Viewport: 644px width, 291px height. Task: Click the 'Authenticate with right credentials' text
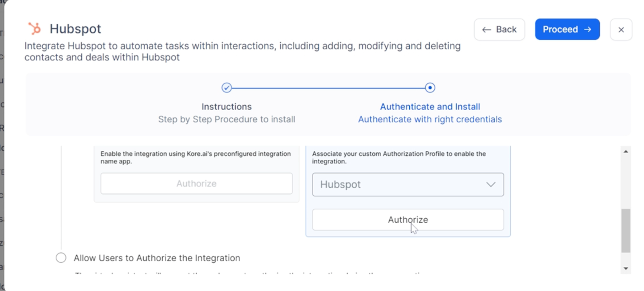click(430, 119)
